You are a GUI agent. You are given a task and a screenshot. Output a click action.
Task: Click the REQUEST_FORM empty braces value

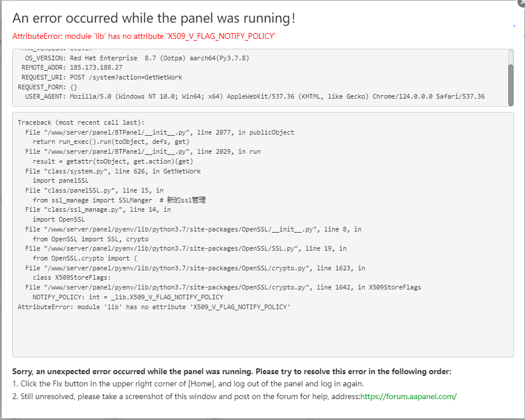click(x=73, y=87)
